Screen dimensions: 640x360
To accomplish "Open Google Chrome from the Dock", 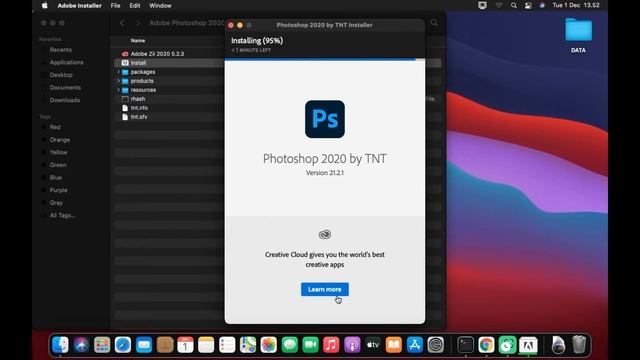I will point(486,345).
